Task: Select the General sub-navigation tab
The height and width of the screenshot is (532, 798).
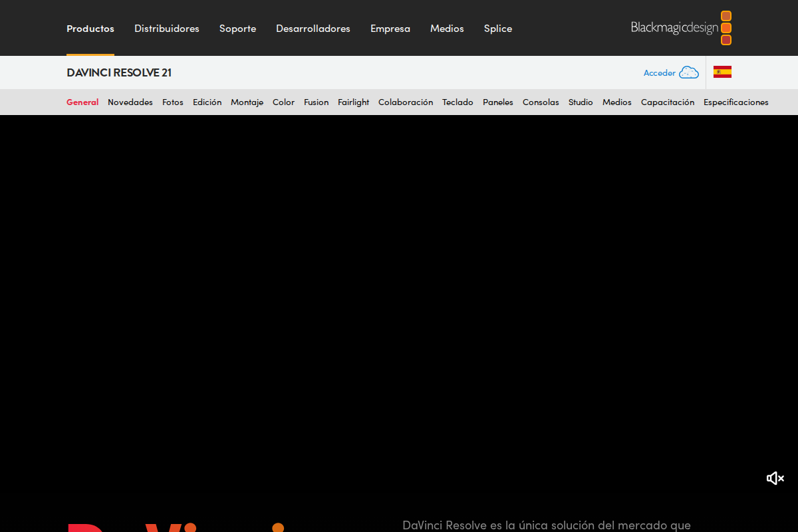Action: tap(82, 102)
